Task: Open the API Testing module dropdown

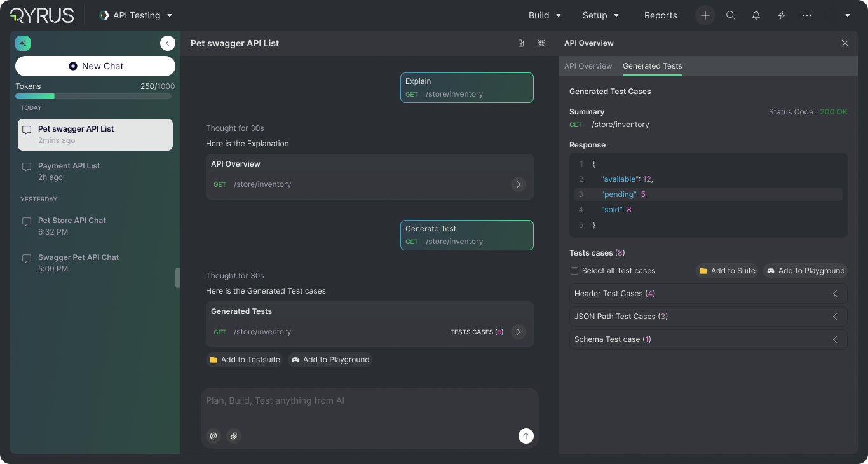Action: (x=136, y=15)
